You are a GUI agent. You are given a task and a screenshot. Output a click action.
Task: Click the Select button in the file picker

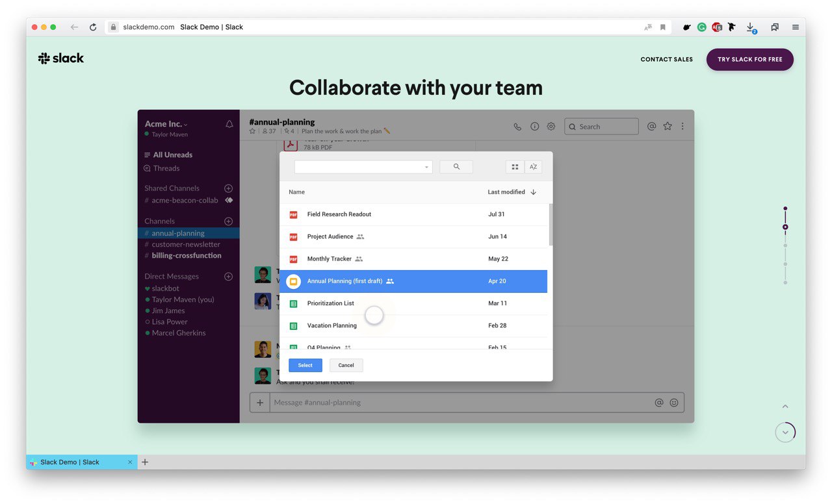(x=305, y=365)
